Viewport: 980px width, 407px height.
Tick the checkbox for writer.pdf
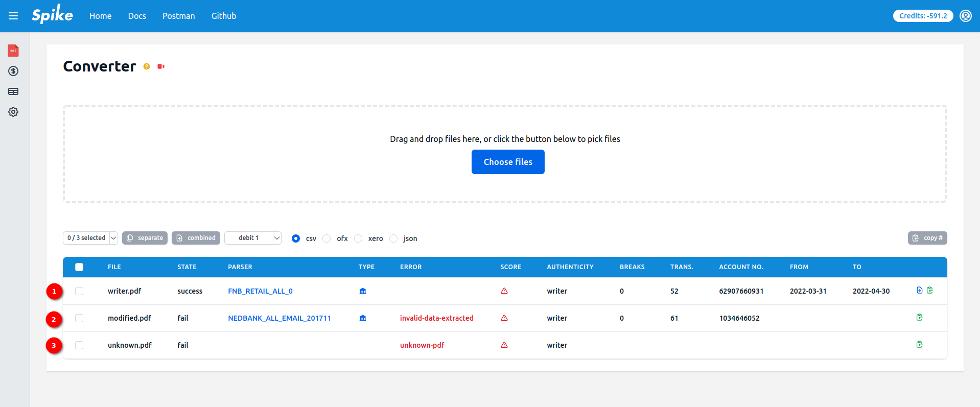[x=79, y=291]
